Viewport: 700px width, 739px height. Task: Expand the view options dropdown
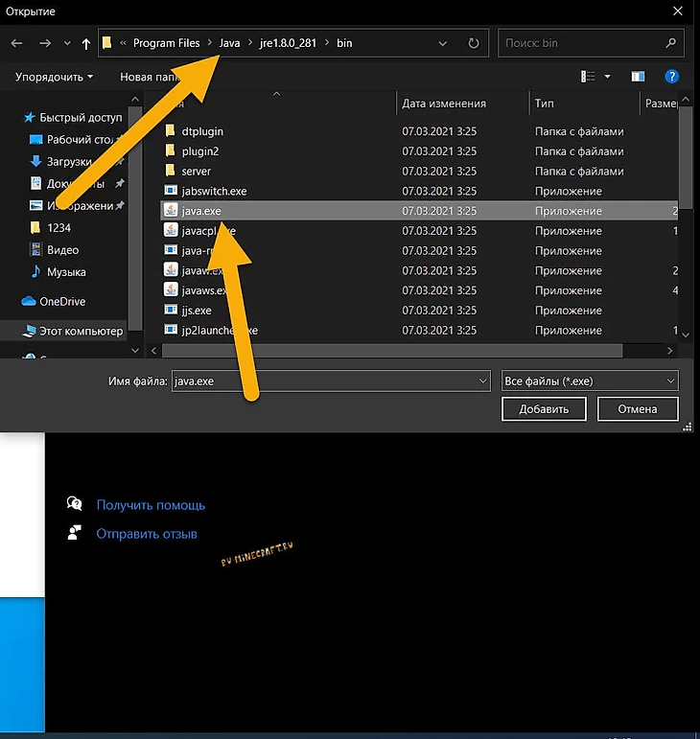(x=606, y=77)
